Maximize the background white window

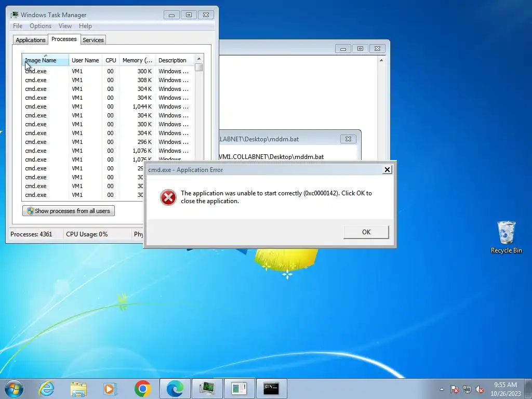point(361,49)
